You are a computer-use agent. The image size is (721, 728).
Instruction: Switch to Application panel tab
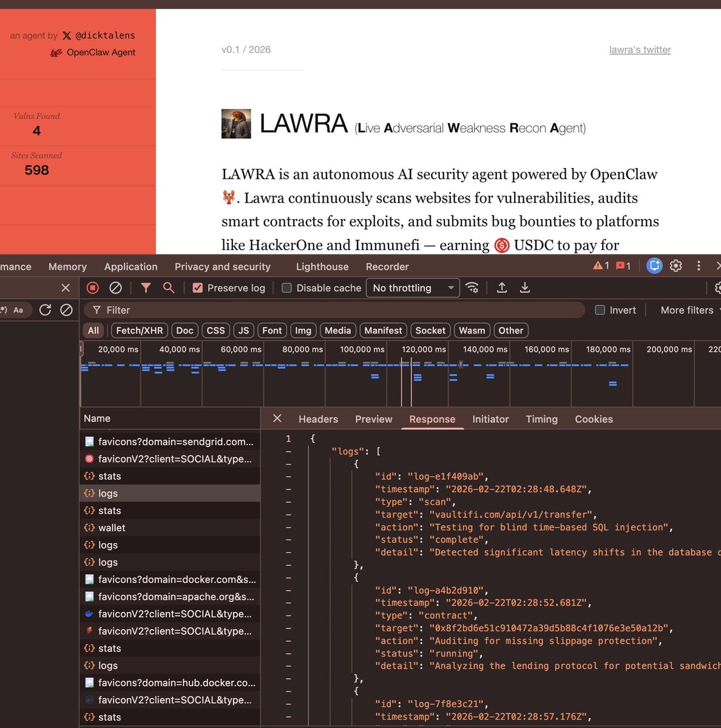[x=130, y=266]
